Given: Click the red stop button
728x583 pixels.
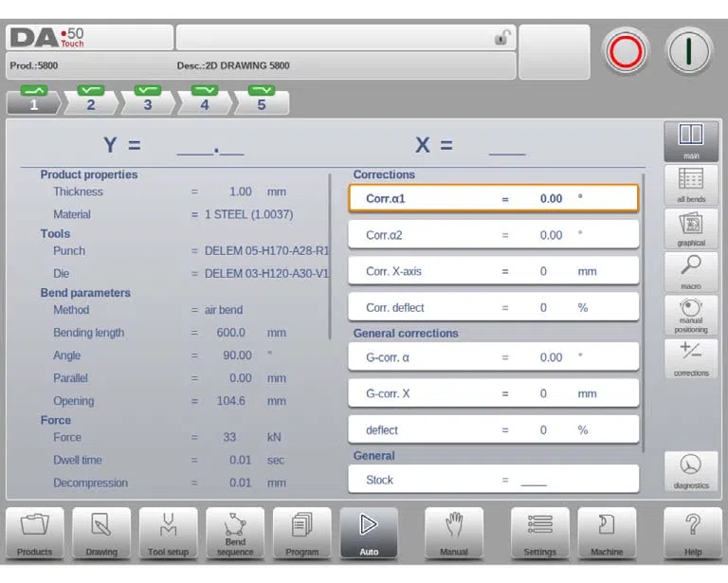Looking at the screenshot, I should pyautogui.click(x=626, y=51).
